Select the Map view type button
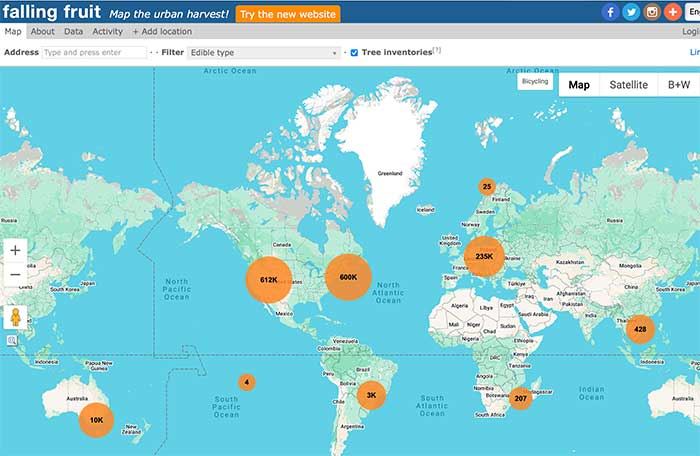 (579, 85)
